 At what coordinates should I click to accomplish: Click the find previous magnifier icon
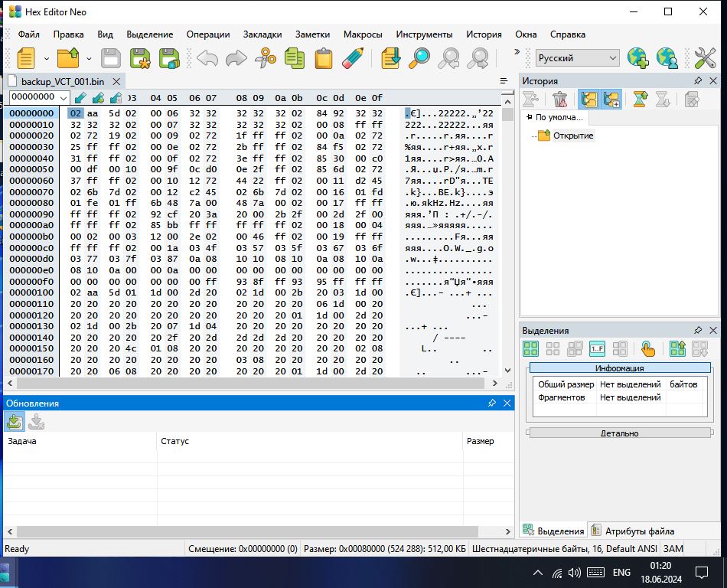pos(448,58)
